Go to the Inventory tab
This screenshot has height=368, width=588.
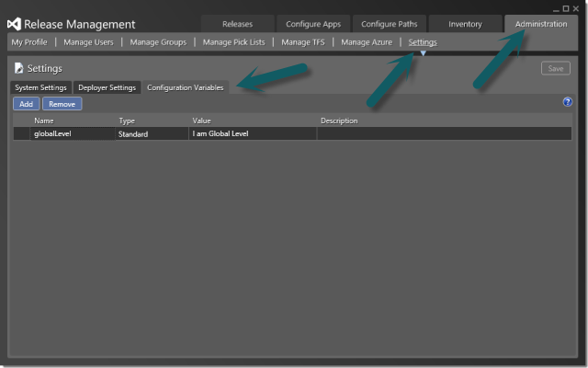coord(465,24)
